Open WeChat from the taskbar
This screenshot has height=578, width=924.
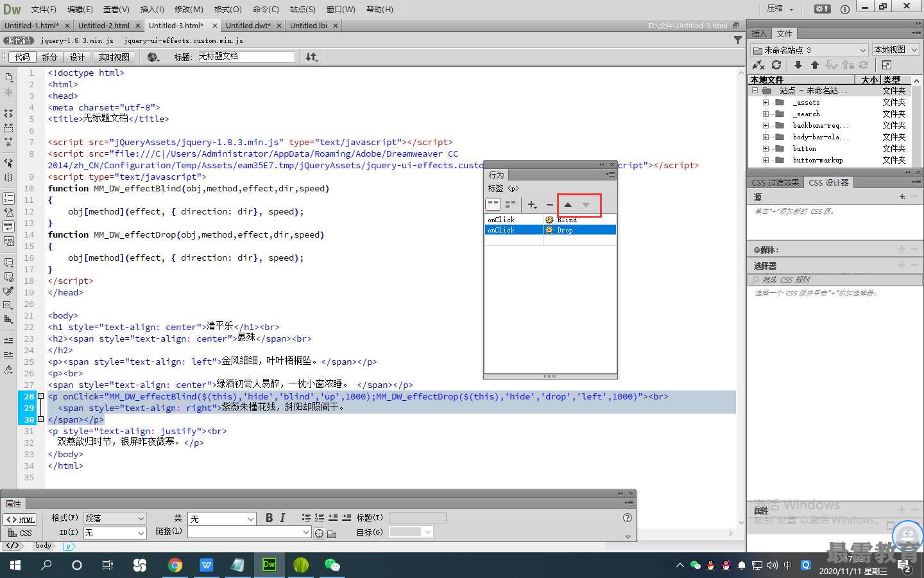pyautogui.click(x=332, y=565)
